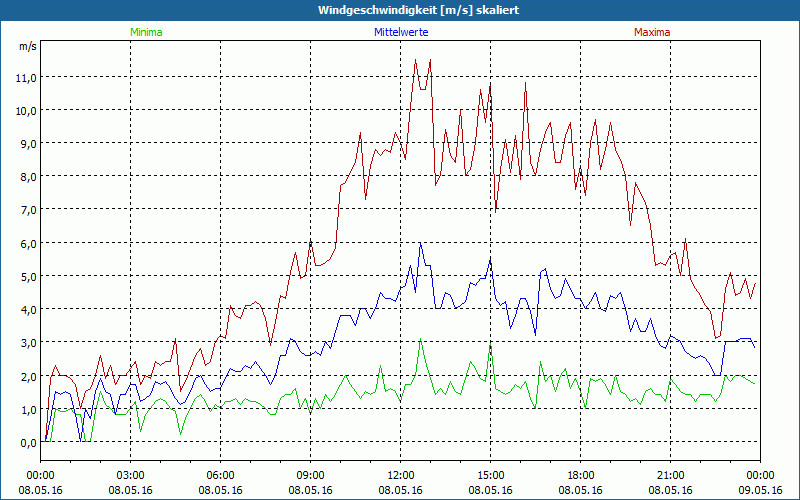
Task: Click the 0,0 y-axis value
Action: (x=29, y=443)
